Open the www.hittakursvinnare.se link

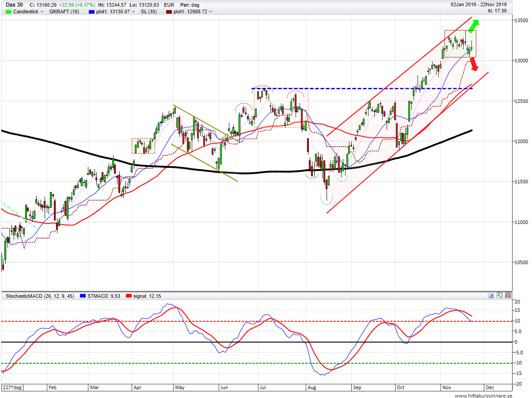coord(483,395)
